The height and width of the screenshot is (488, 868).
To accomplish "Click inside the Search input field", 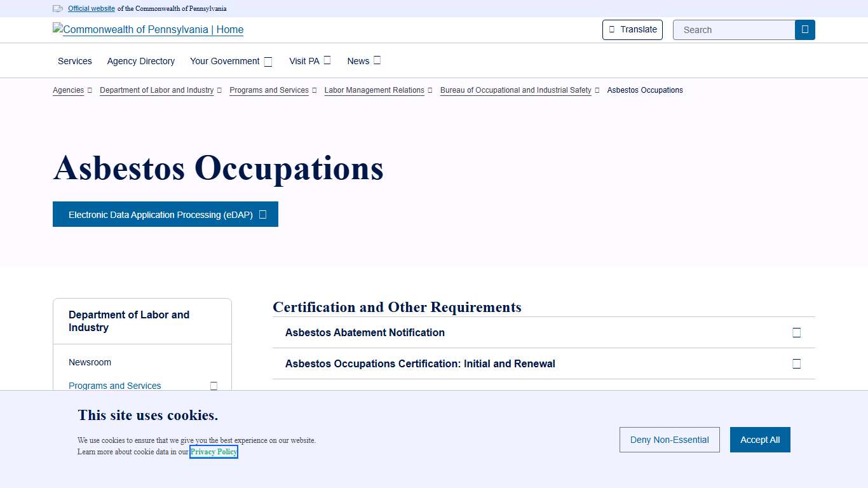I will (x=734, y=29).
